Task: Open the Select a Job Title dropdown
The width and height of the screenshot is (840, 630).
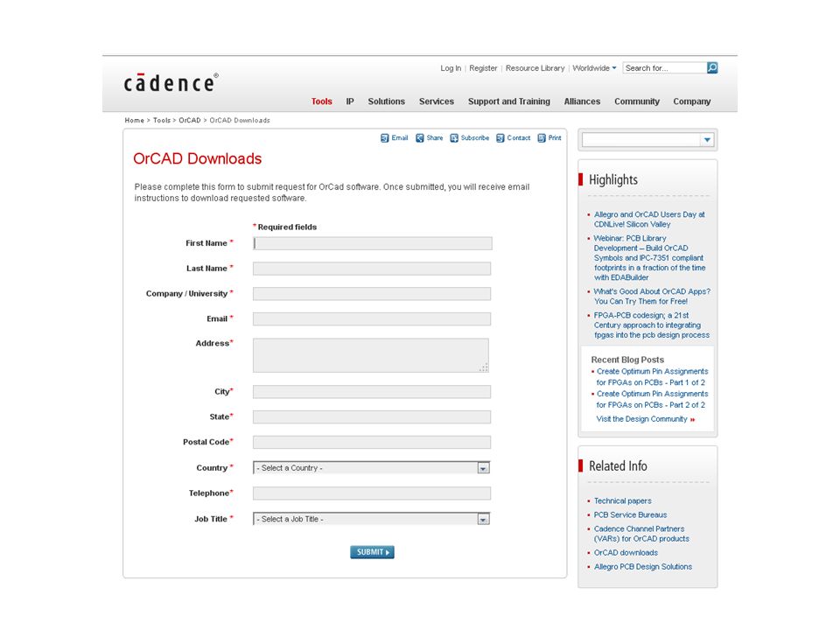Action: coord(371,519)
